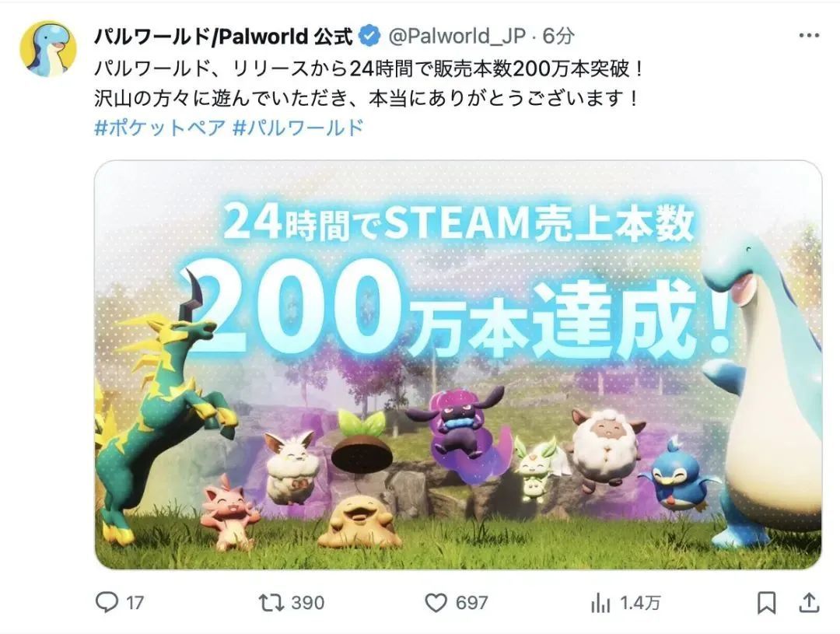
Task: Click the retweet arrows icon
Action: point(271,602)
